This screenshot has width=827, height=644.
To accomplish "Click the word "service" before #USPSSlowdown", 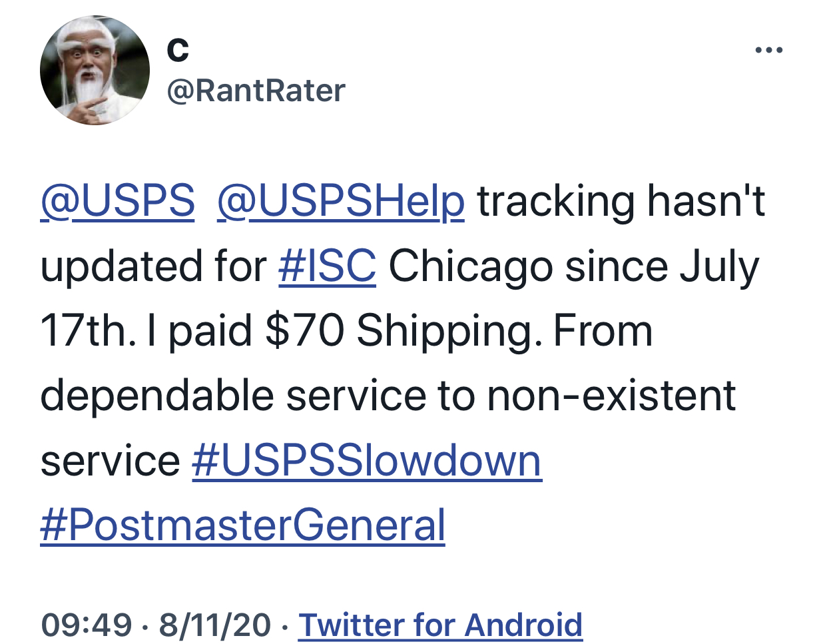I will click(110, 461).
